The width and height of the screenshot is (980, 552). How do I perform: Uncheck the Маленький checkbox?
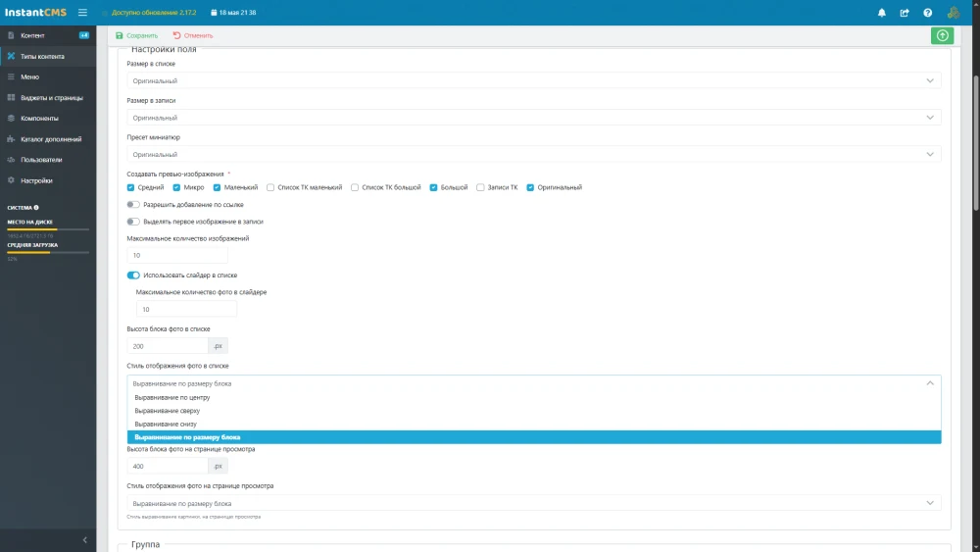(x=217, y=187)
